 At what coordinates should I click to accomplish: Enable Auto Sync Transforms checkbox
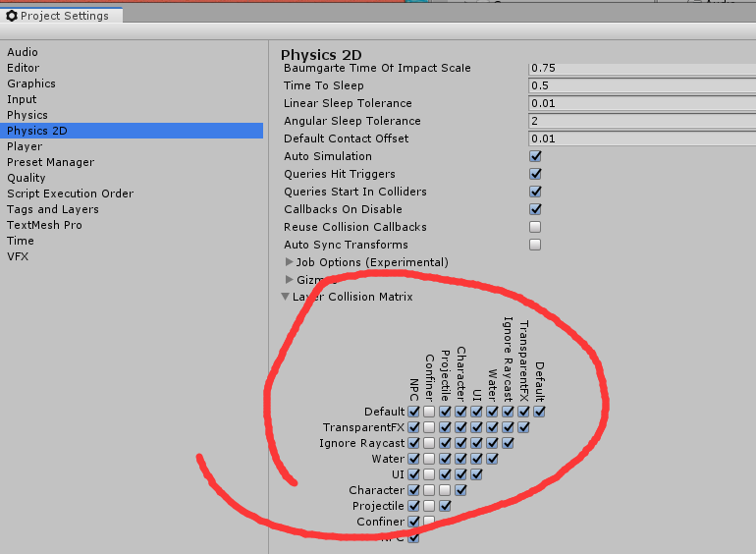(535, 245)
